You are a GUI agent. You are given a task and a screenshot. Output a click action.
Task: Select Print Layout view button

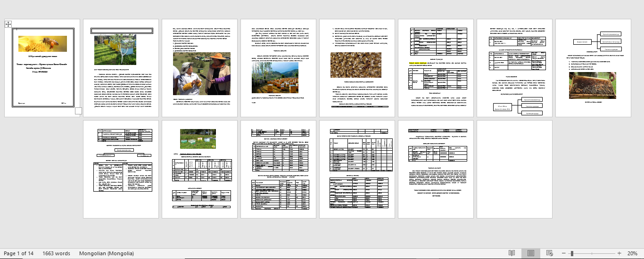(531, 253)
